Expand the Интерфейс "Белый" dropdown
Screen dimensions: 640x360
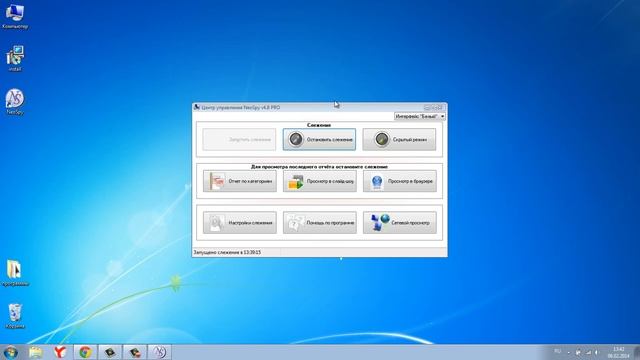(x=420, y=116)
